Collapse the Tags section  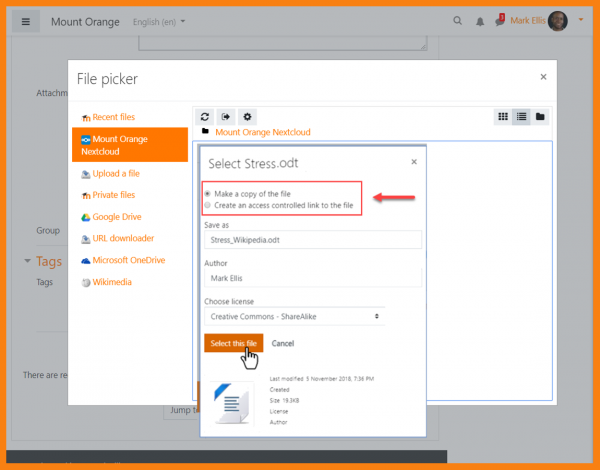coord(28,262)
